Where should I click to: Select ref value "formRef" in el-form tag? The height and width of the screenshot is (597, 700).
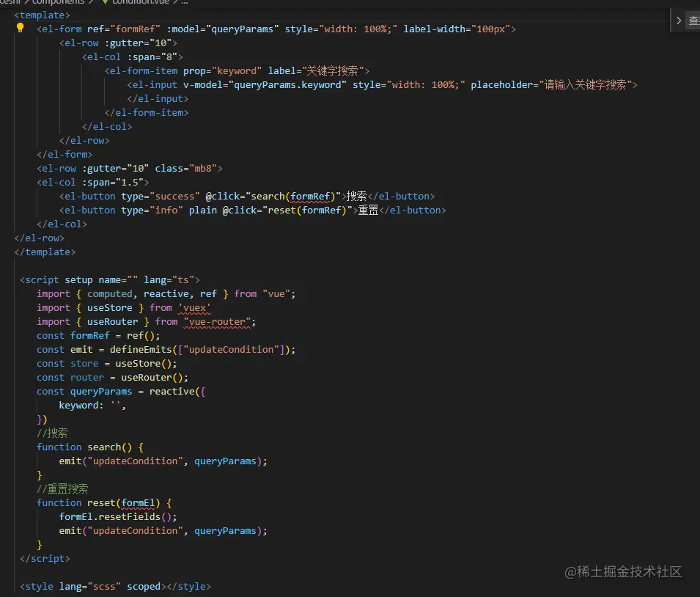(136, 29)
